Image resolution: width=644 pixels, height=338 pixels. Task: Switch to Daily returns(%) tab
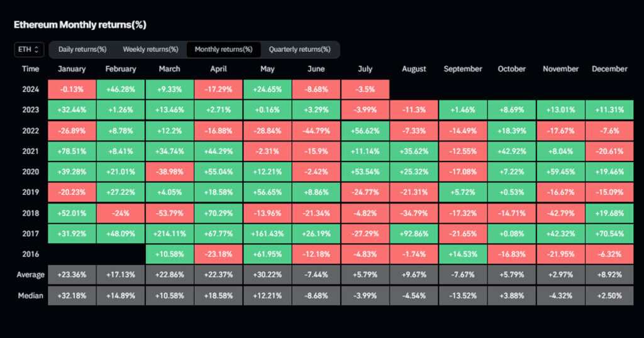[x=82, y=49]
